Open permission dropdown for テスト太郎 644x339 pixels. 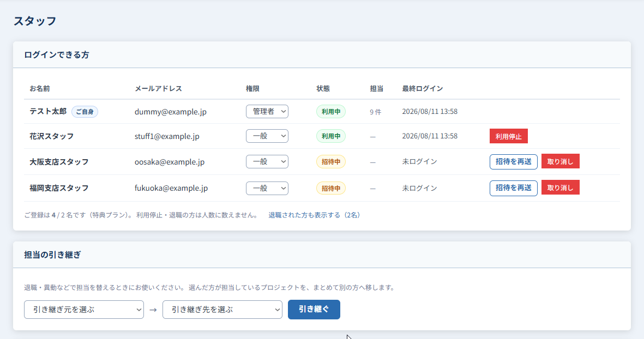pyautogui.click(x=267, y=112)
